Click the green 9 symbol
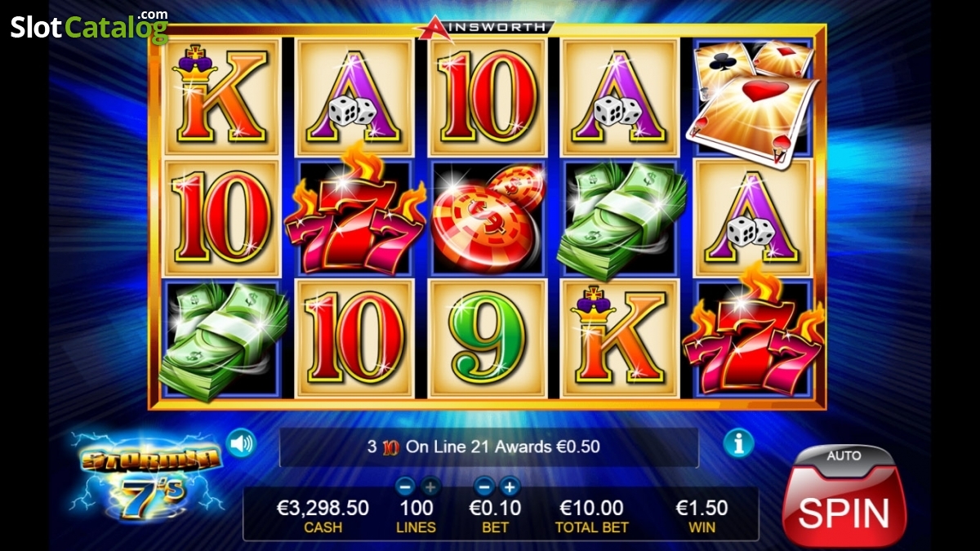This screenshot has width=980, height=551. click(487, 337)
